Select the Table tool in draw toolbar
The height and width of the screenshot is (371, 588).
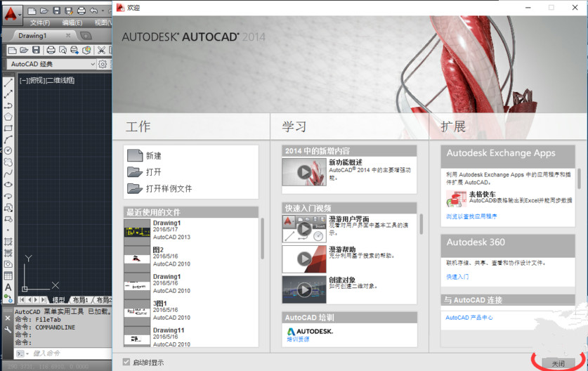click(8, 275)
